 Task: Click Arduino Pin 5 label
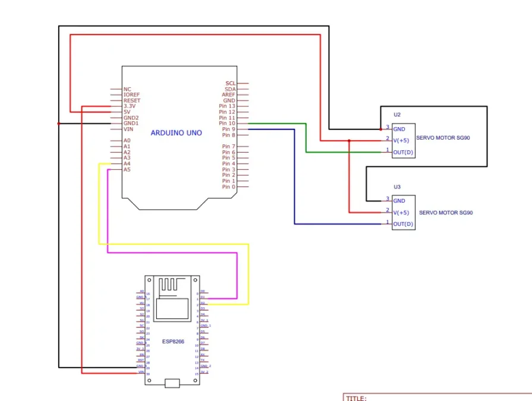pyautogui.click(x=229, y=158)
